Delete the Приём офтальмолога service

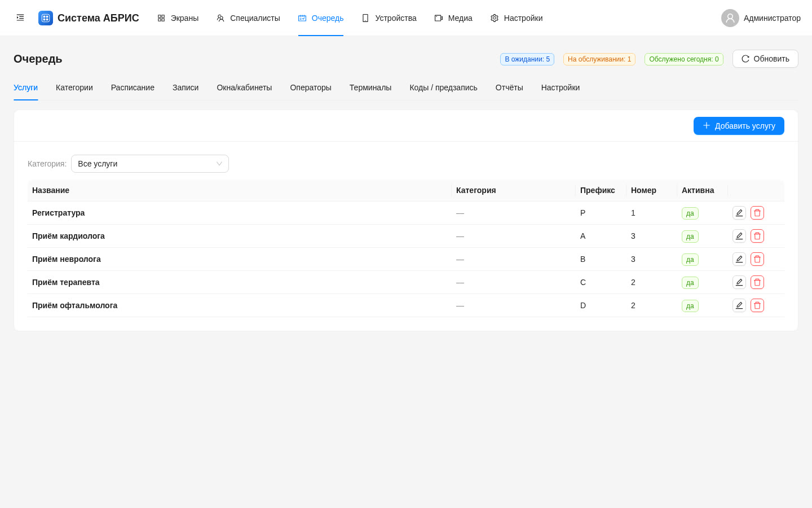(x=757, y=305)
